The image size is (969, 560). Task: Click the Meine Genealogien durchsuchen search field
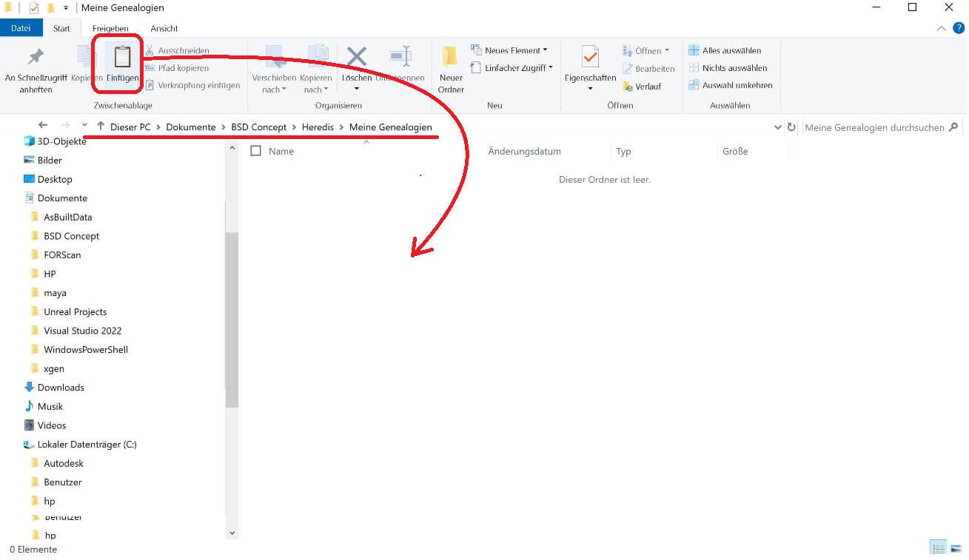point(874,127)
